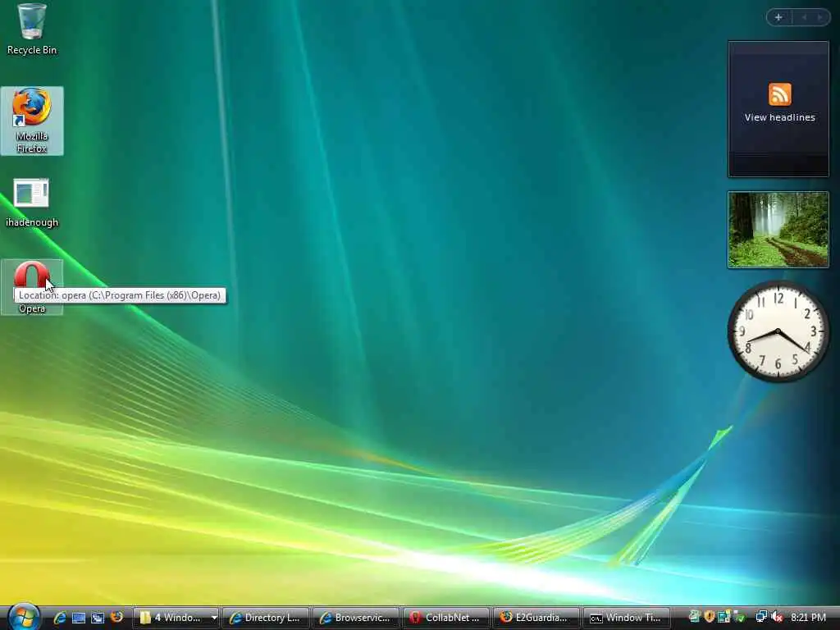Switch to the Browservic... taskbar window
The width and height of the screenshot is (840, 630).
[x=356, y=618]
